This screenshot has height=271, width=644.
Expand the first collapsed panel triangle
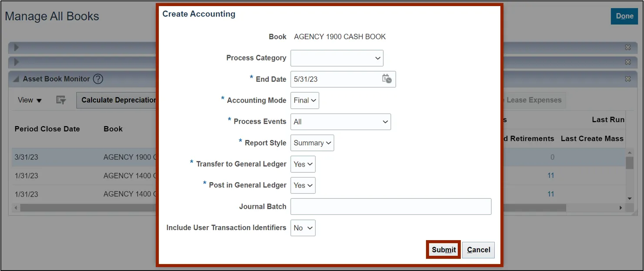(x=17, y=48)
